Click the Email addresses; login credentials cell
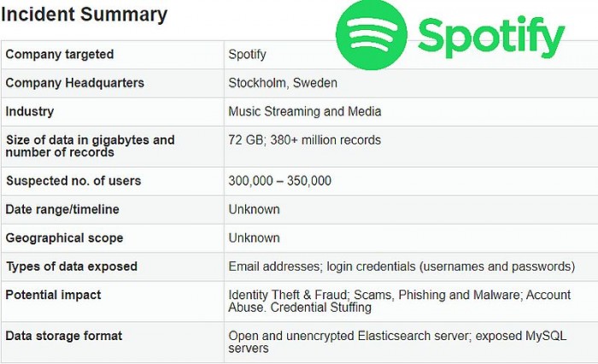The height and width of the screenshot is (364, 598). coord(402,267)
